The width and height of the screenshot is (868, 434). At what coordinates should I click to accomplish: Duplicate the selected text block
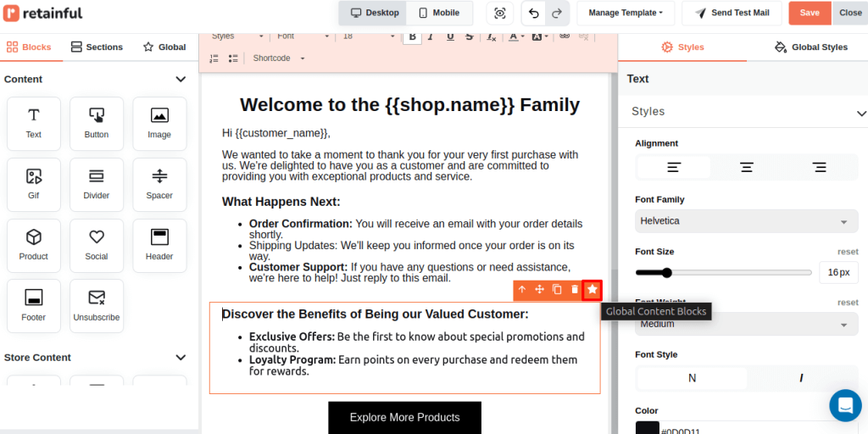point(557,290)
